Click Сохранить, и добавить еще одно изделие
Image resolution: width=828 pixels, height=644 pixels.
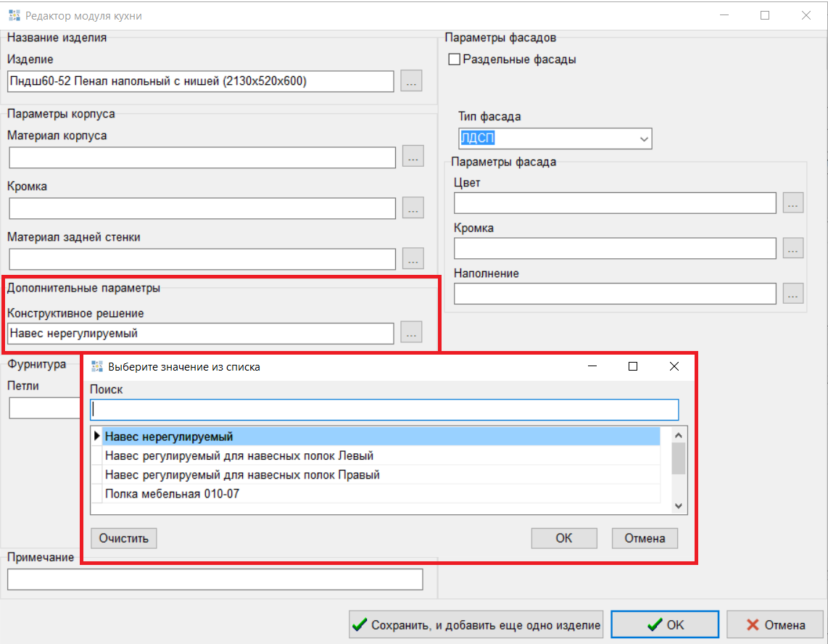point(476,625)
